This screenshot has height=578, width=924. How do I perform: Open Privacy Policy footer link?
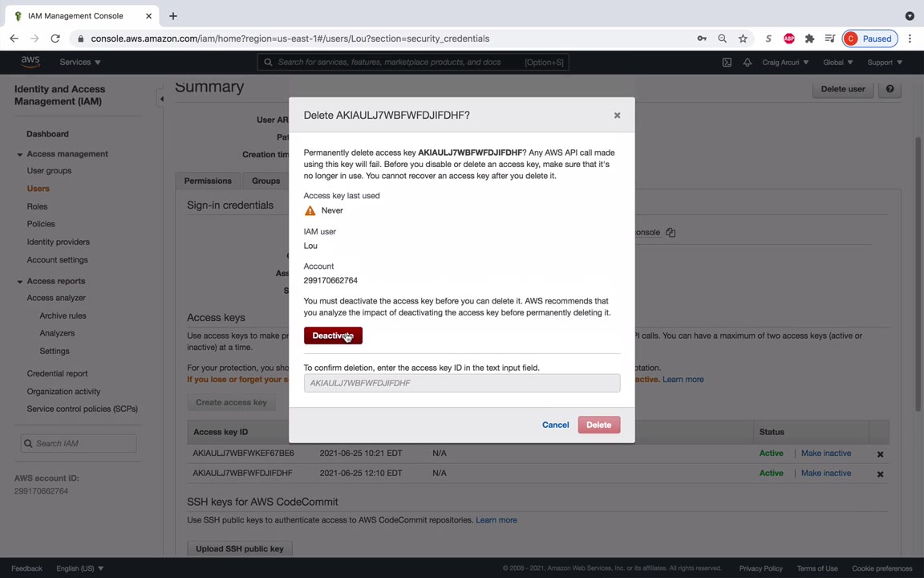[760, 568]
